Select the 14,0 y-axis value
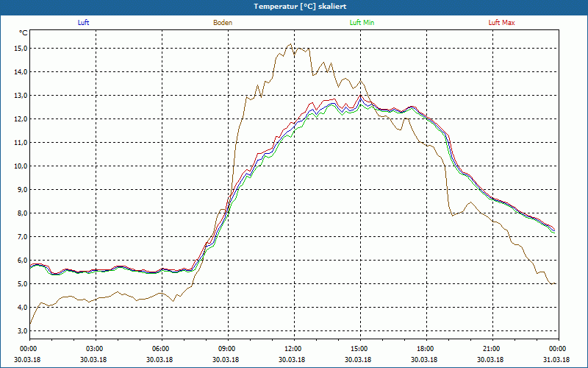Screen dimensions: 588x368 pyautogui.click(x=21, y=71)
